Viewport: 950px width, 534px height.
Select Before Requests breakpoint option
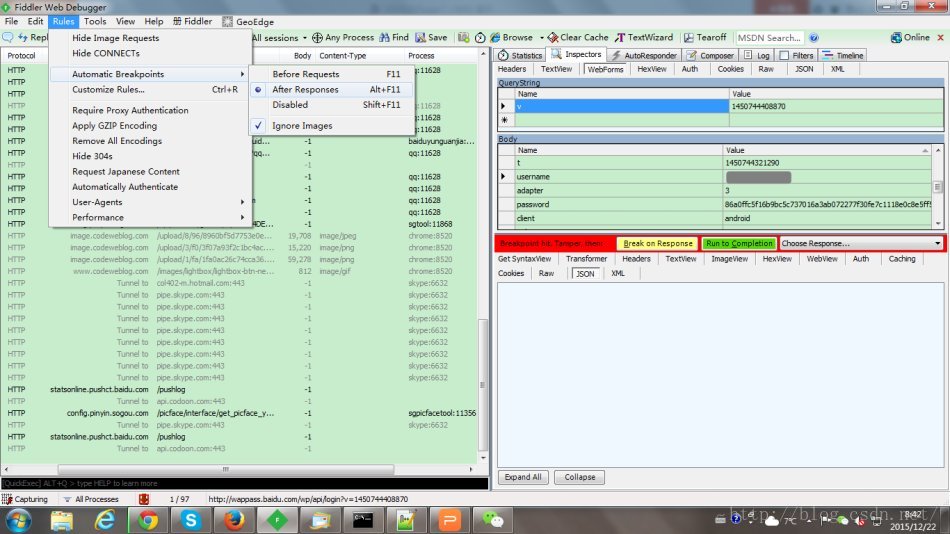(x=331, y=74)
